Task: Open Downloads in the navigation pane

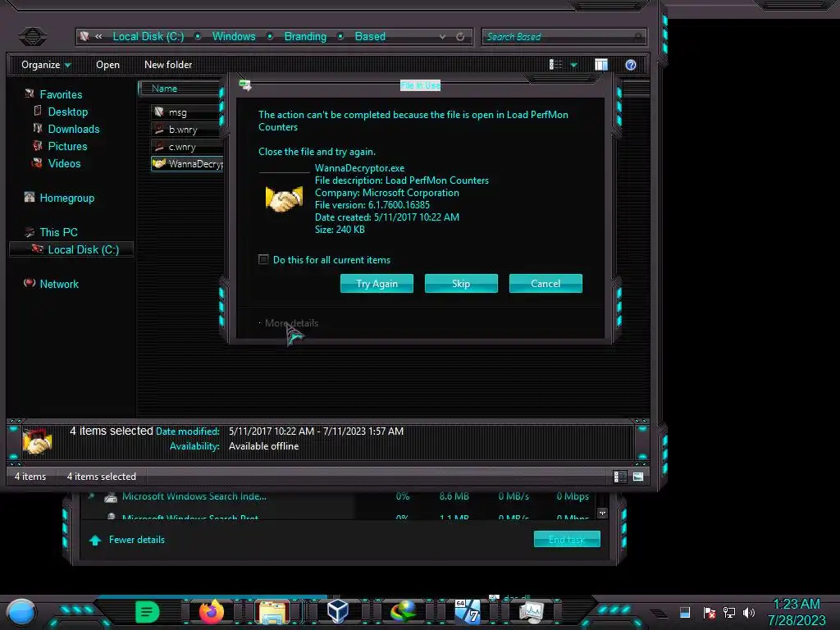Action: pos(73,129)
